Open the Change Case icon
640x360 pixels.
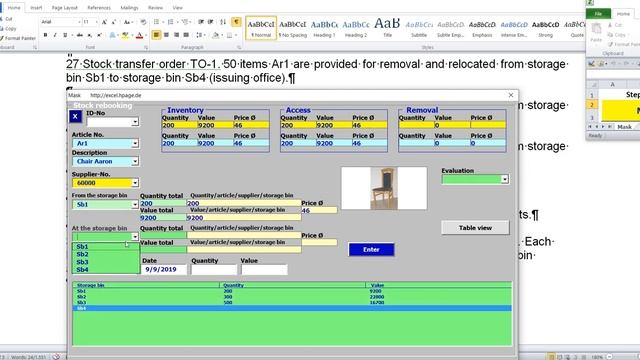[x=128, y=22]
